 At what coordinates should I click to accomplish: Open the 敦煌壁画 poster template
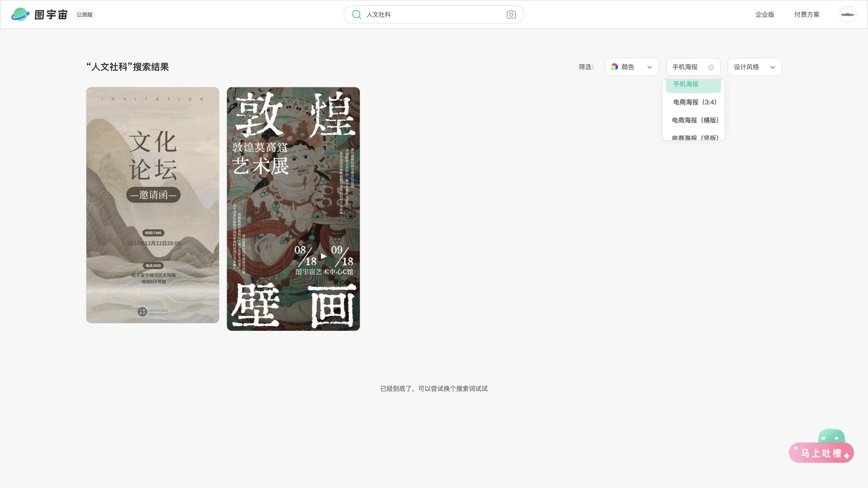(293, 209)
